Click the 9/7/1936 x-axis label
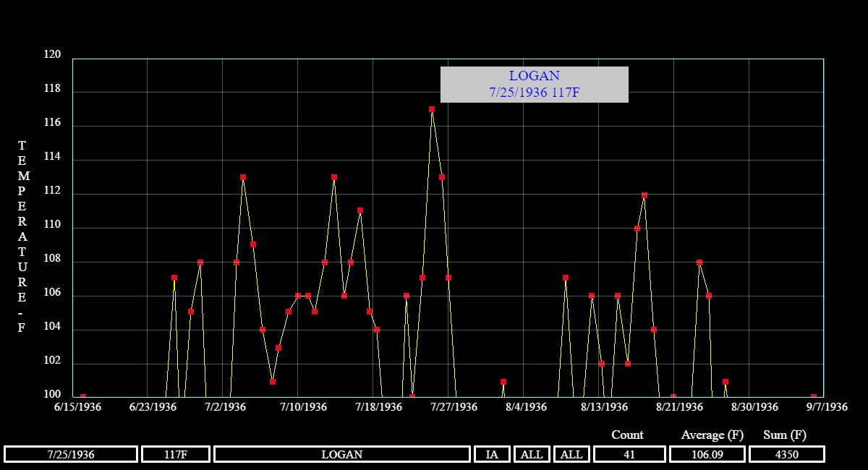 coord(827,407)
